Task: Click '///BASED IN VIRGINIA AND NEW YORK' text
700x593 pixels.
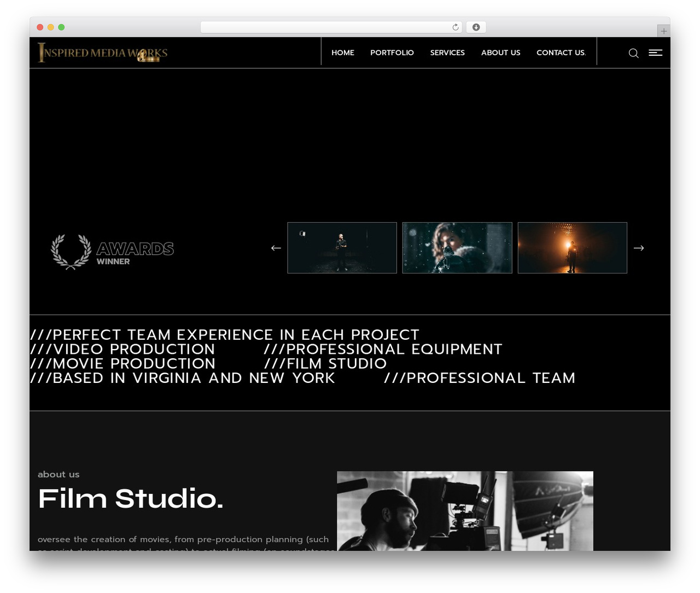Action: click(x=183, y=378)
